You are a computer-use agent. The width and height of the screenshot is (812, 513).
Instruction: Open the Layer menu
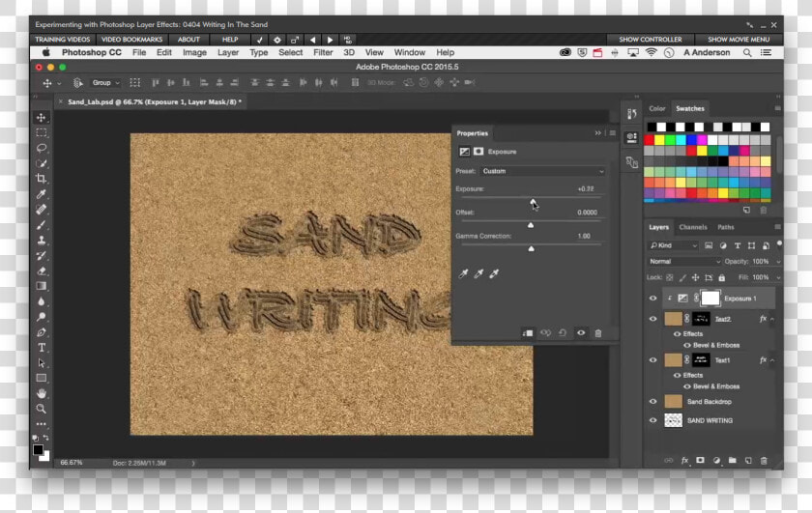coord(228,52)
